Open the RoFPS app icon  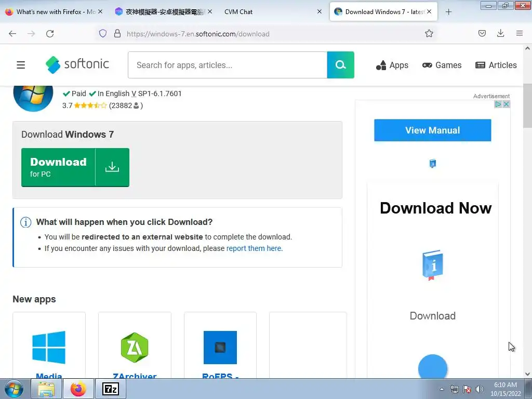[220, 348]
